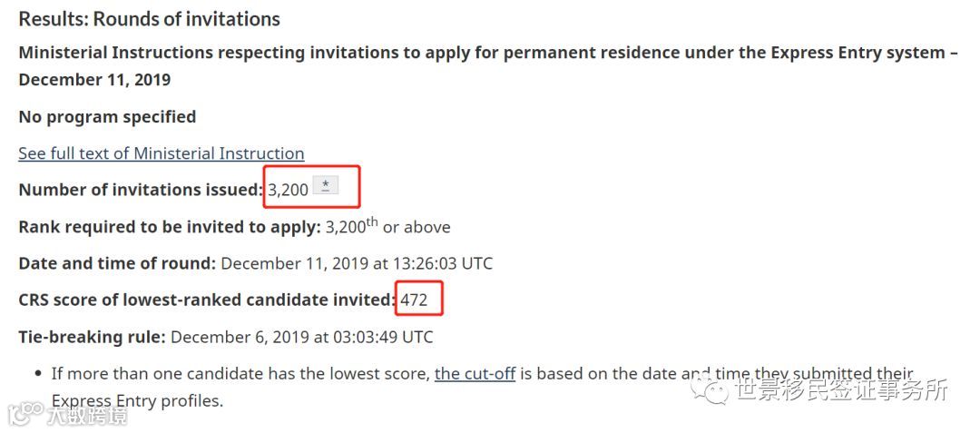Follow the "the cut-off" link

click(x=475, y=374)
